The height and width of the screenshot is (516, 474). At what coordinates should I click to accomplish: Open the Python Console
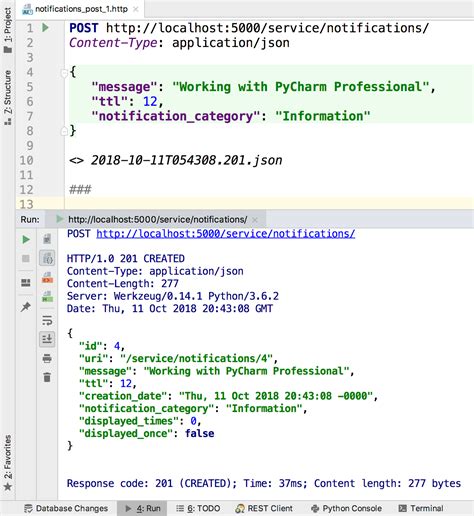click(x=346, y=508)
